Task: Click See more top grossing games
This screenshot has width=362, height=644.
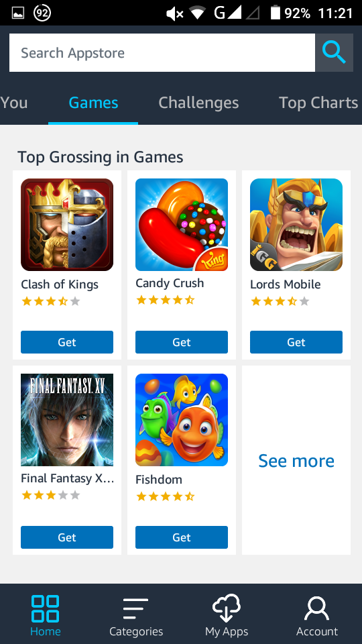Action: tap(296, 461)
